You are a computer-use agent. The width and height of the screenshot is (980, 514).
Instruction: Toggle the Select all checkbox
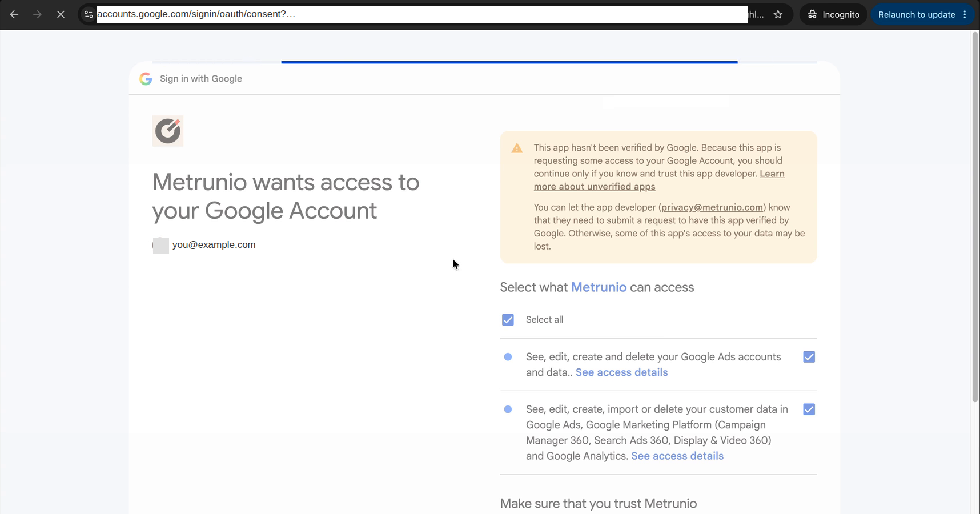(x=508, y=320)
